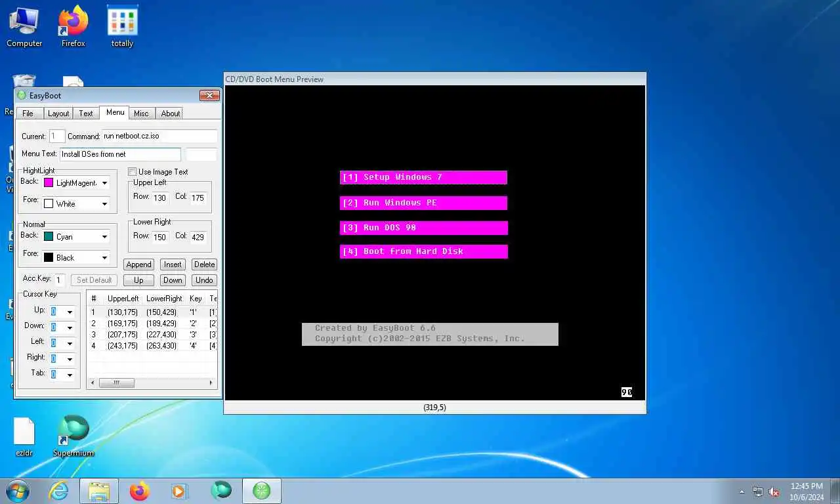840x504 pixels.
Task: Click Cyan normal back swatch
Action: coord(49,237)
